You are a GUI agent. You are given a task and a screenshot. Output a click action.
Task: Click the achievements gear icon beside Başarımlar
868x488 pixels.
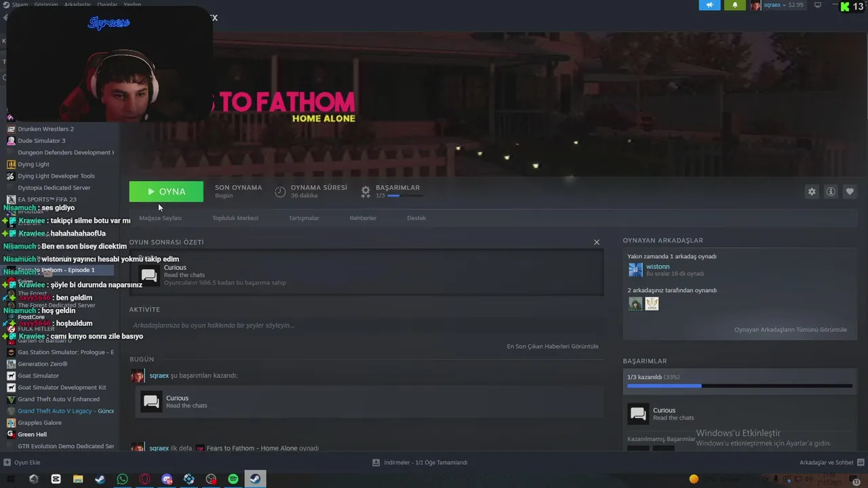point(366,192)
